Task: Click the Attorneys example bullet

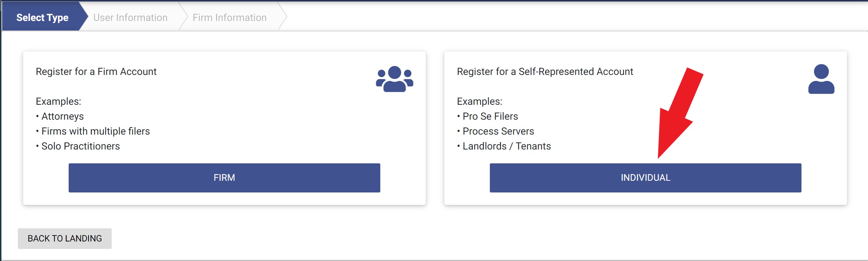Action: tap(60, 116)
